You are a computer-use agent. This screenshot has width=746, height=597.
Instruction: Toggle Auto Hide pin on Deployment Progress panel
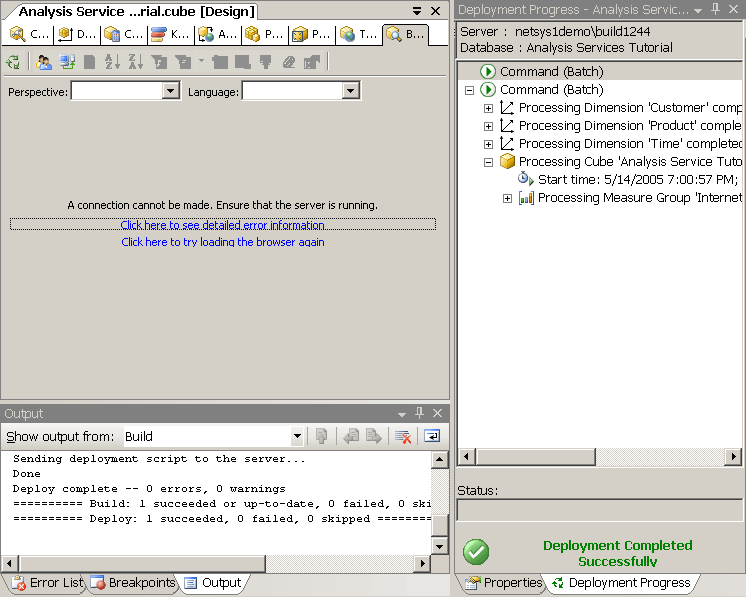pyautogui.click(x=715, y=10)
